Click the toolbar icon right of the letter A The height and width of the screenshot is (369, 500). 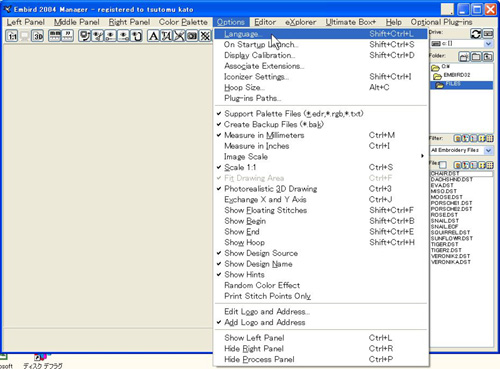(166, 36)
